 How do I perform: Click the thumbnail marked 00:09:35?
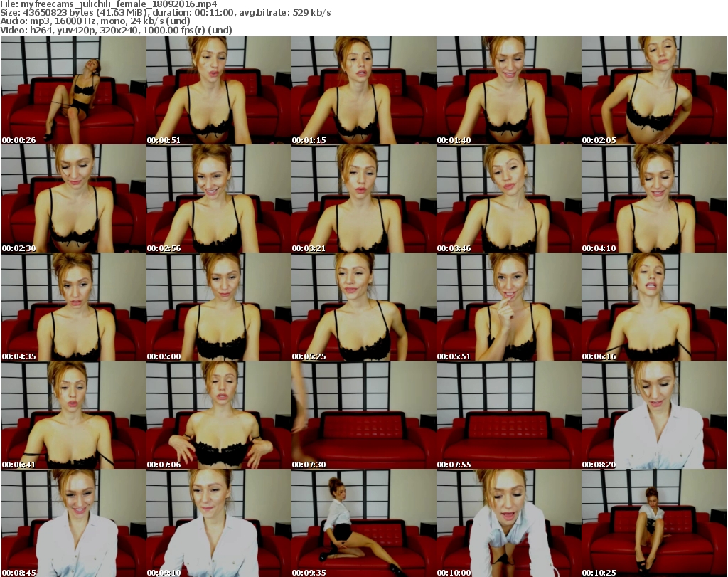point(363,524)
